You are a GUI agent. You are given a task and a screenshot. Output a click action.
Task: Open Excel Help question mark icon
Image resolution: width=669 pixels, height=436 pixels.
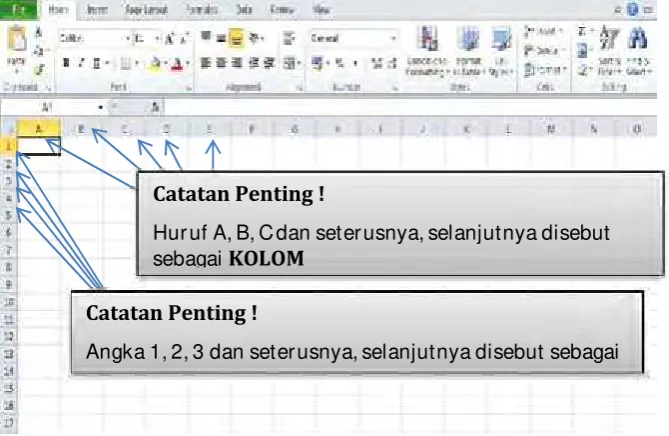pos(633,9)
